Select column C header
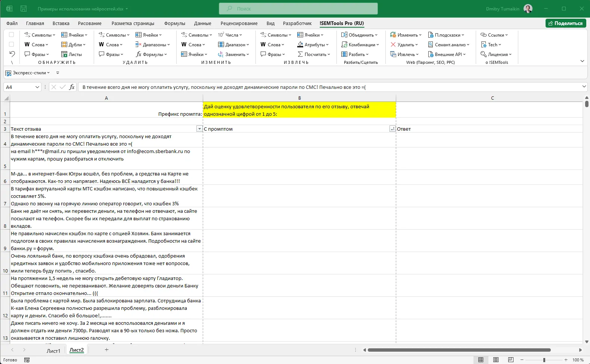The width and height of the screenshot is (590, 364). pos(492,98)
